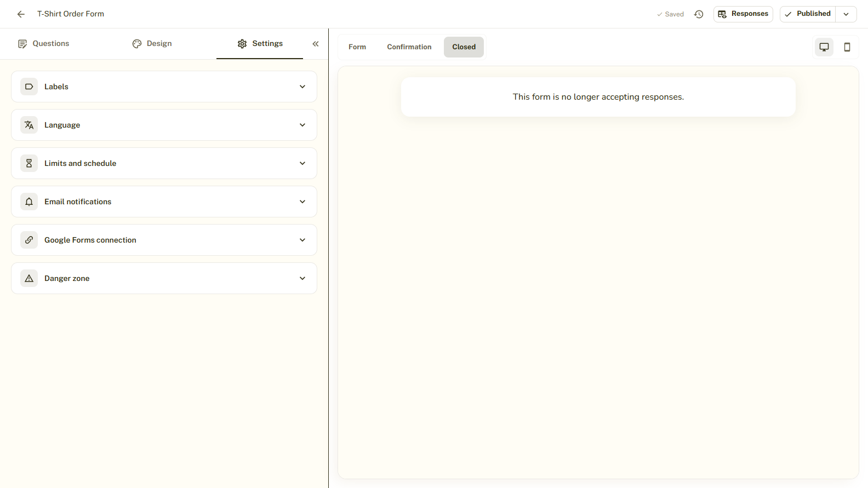
Task: Open version history clock icon
Action: point(699,14)
